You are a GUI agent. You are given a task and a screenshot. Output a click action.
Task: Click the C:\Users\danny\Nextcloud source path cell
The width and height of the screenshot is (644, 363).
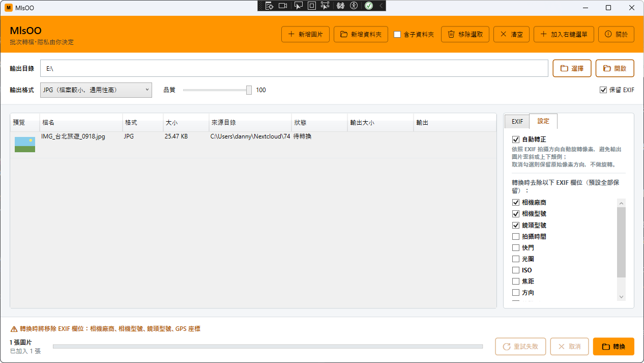pyautogui.click(x=250, y=136)
